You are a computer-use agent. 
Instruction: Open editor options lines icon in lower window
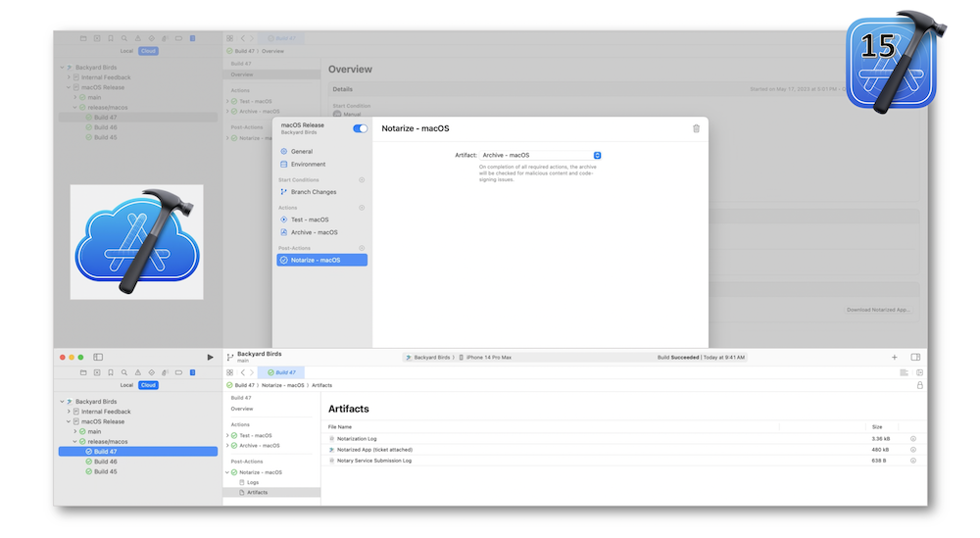[x=905, y=372]
